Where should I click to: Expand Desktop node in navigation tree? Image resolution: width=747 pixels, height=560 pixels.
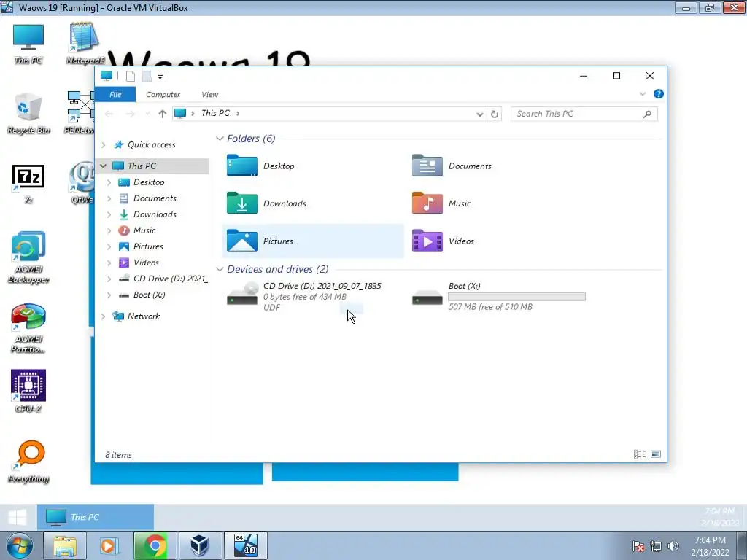tap(109, 182)
